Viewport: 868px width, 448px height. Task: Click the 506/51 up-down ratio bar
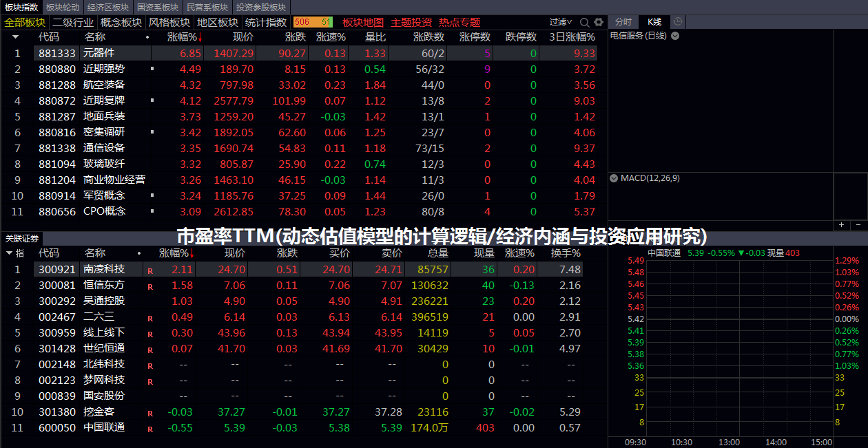point(313,22)
